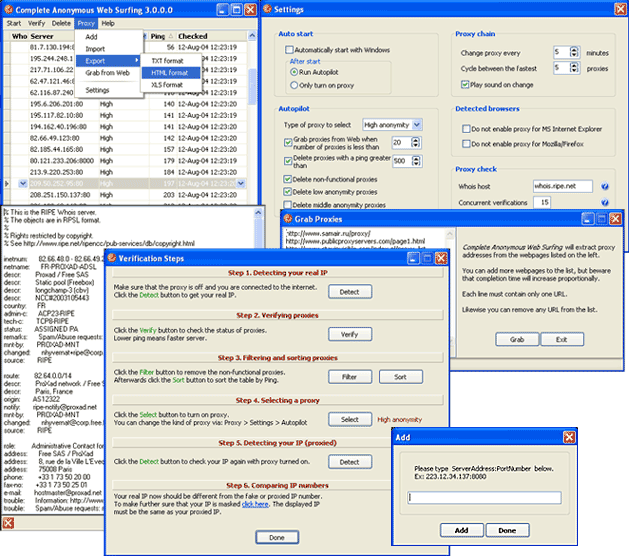629x556 pixels.
Task: Select Only turn on proxy option
Action: [x=294, y=85]
